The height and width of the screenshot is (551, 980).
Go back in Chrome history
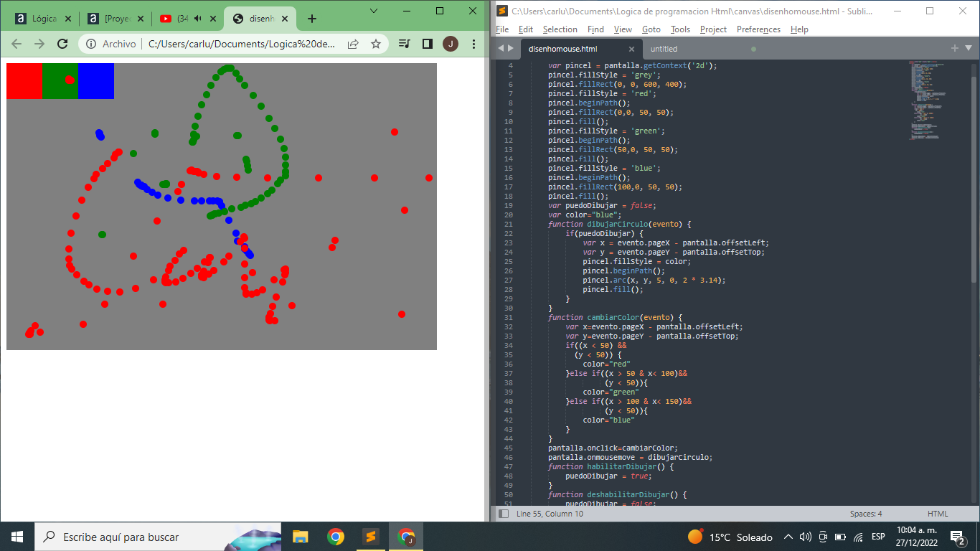click(x=17, y=44)
